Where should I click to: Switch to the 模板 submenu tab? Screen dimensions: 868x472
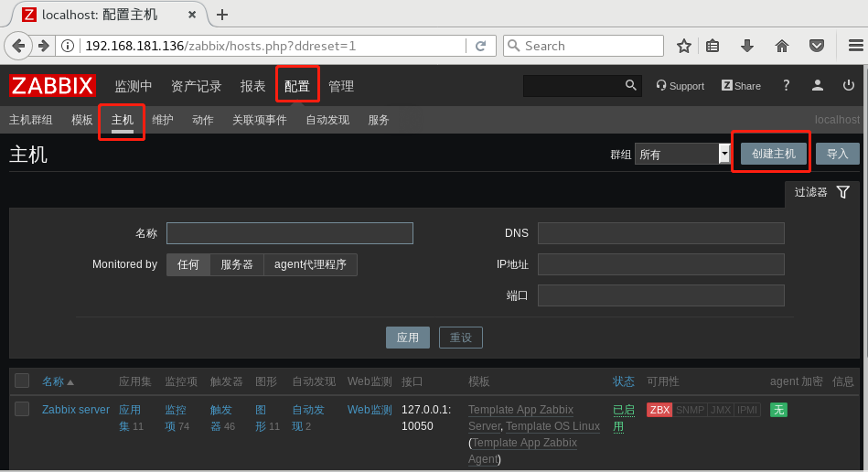coord(82,120)
